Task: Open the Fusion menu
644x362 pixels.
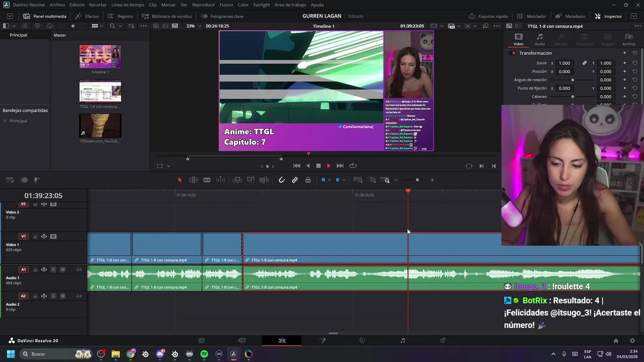Action: pyautogui.click(x=226, y=5)
